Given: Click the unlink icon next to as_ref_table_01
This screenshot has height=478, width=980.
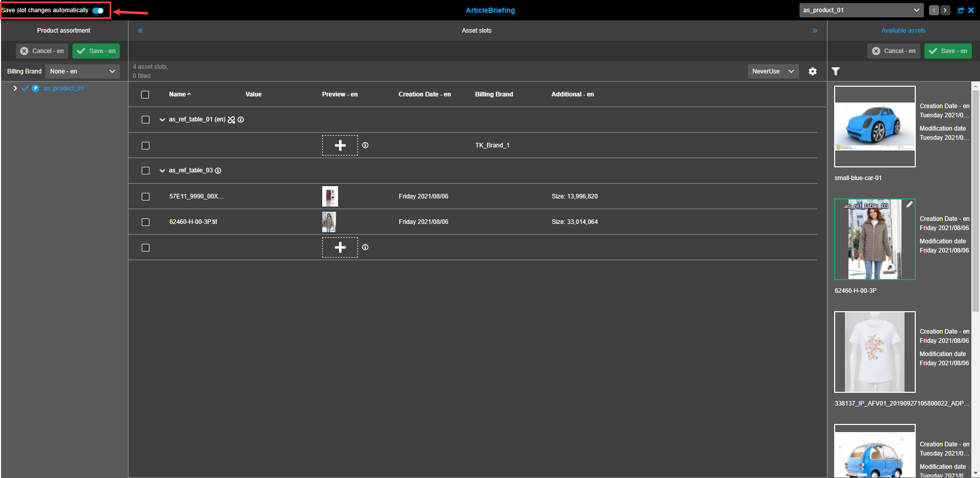Looking at the screenshot, I should point(231,119).
